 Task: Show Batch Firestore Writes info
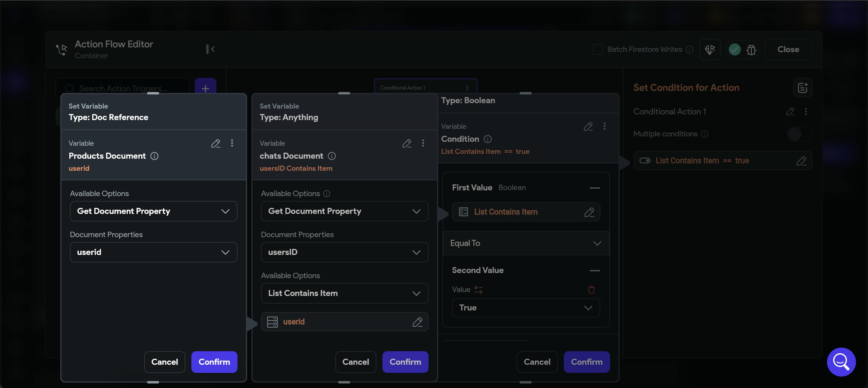(689, 49)
